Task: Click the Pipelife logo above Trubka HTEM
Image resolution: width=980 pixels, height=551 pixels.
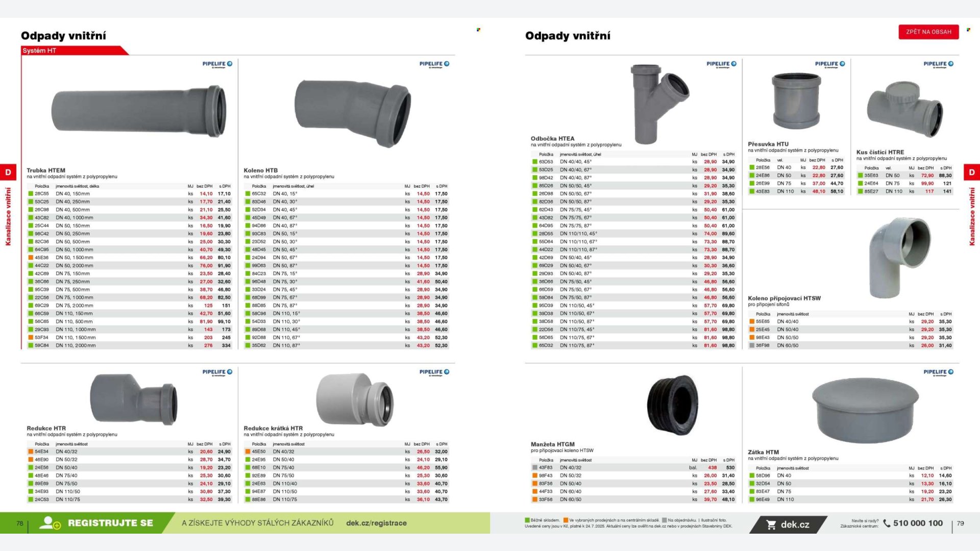Action: click(x=217, y=64)
